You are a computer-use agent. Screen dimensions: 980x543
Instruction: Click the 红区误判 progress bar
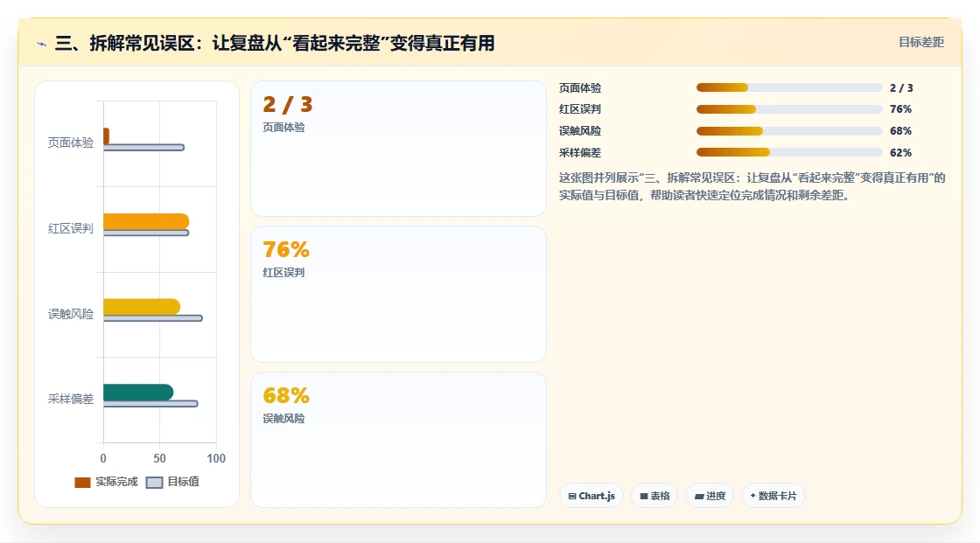(x=788, y=109)
